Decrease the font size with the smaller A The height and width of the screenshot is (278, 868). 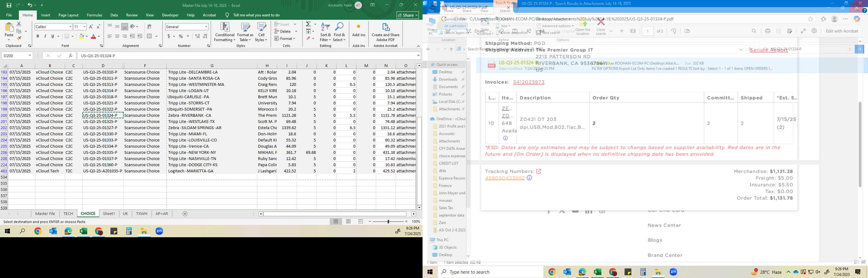click(x=98, y=27)
